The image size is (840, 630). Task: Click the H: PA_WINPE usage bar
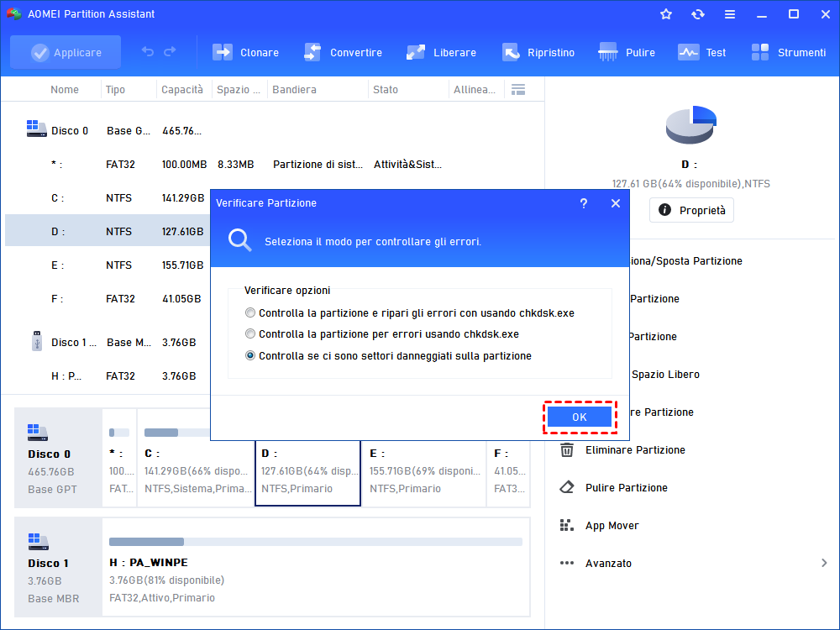pos(316,542)
